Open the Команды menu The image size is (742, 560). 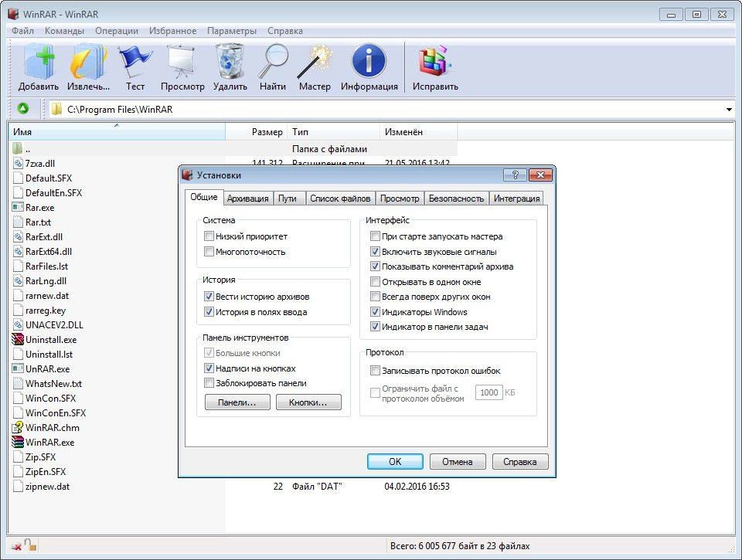64,31
